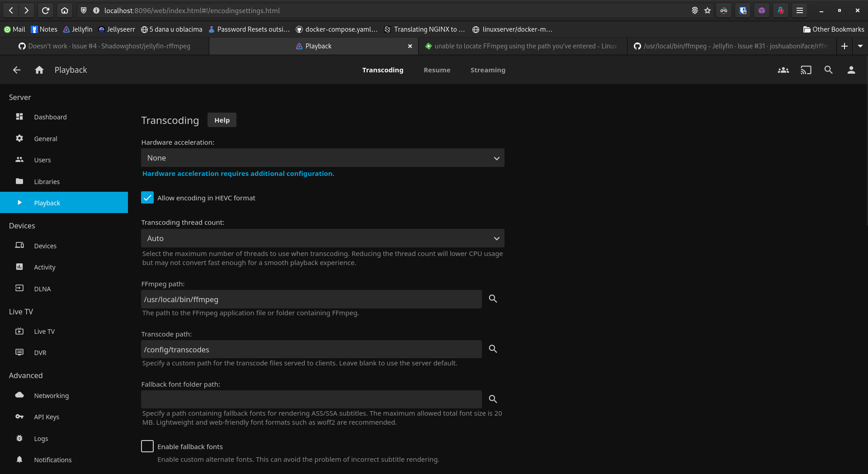Screen dimensions: 868x474
Task: View the API Keys settings
Action: pos(47,417)
